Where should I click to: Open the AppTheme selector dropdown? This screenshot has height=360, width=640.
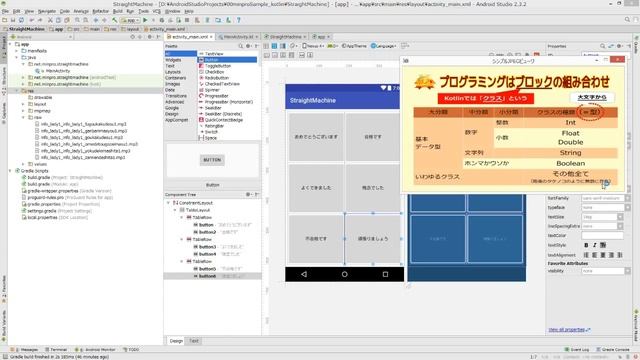(x=354, y=46)
